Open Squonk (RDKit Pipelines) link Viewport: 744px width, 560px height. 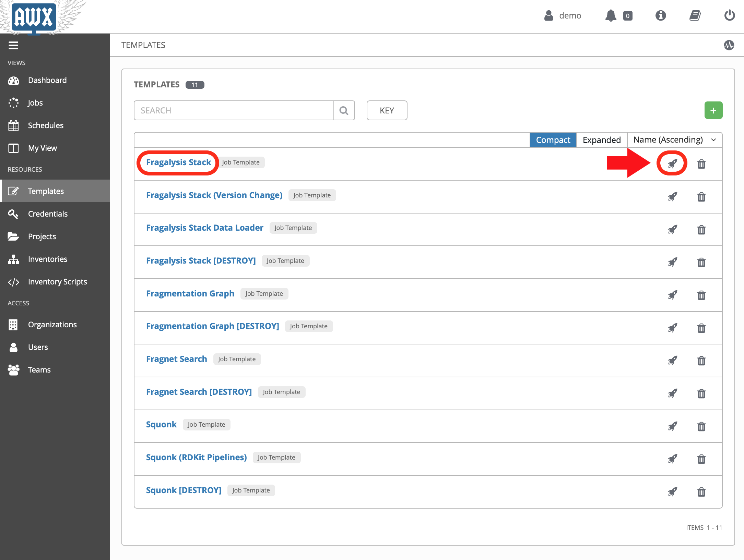197,457
